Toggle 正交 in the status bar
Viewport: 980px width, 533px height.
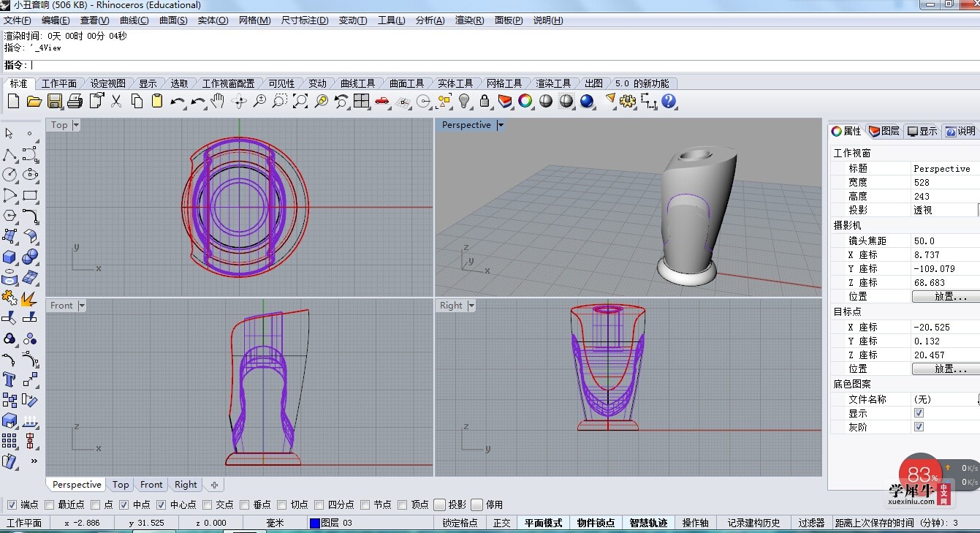(x=501, y=523)
